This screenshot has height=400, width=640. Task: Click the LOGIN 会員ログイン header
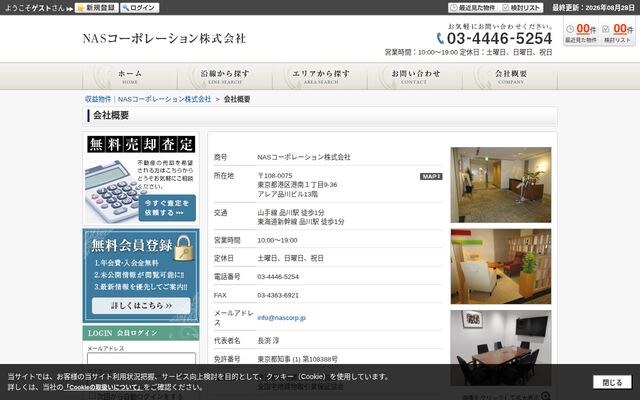click(x=141, y=333)
